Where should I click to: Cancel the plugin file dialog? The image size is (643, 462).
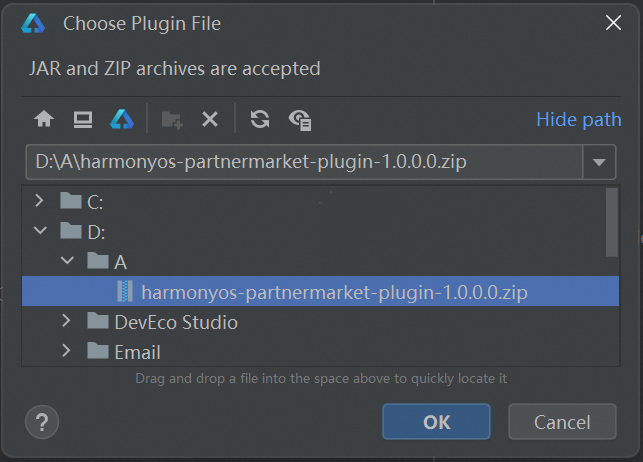click(x=562, y=422)
